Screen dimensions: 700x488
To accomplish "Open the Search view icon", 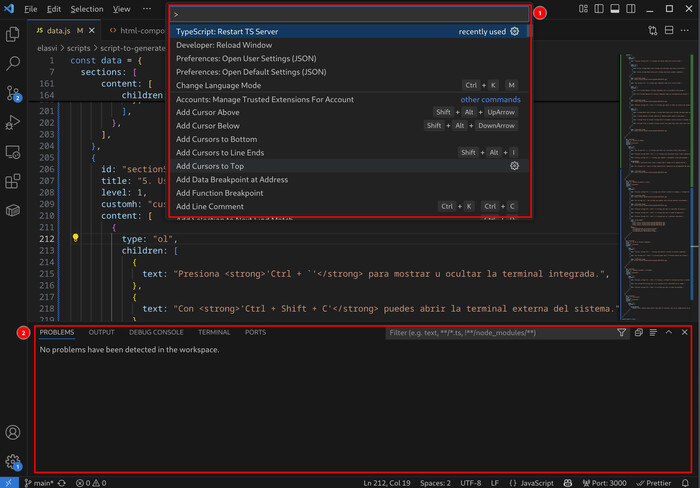I will 12,63.
